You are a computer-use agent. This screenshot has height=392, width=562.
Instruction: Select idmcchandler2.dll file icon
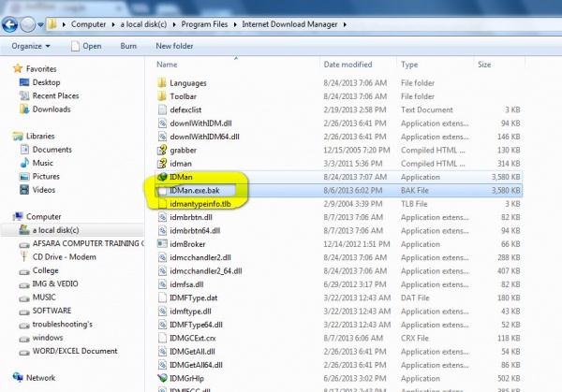click(x=162, y=257)
